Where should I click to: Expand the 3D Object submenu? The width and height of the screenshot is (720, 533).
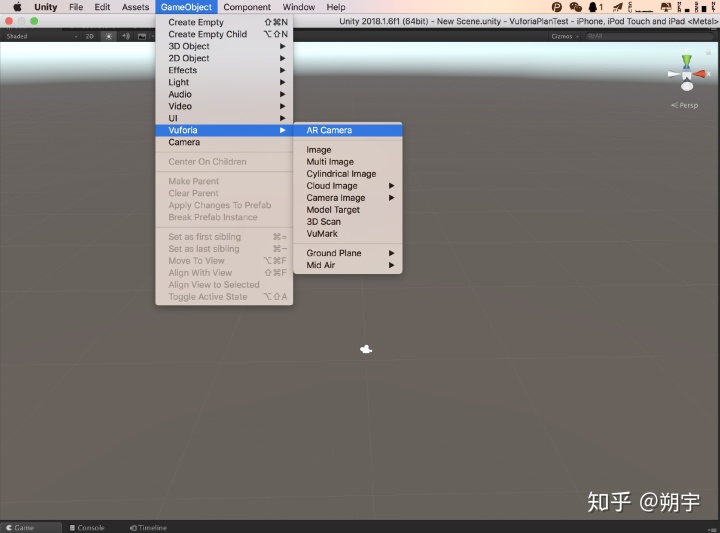(224, 46)
